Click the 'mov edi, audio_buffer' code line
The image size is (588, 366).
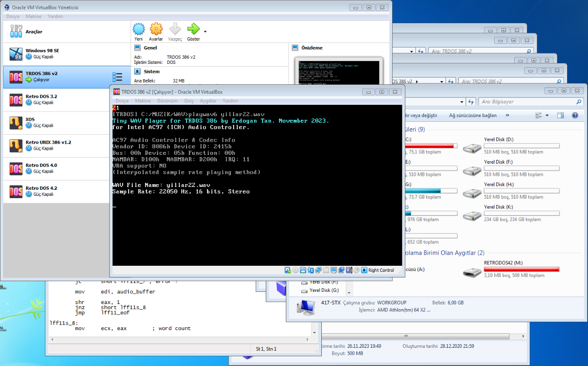tap(115, 292)
